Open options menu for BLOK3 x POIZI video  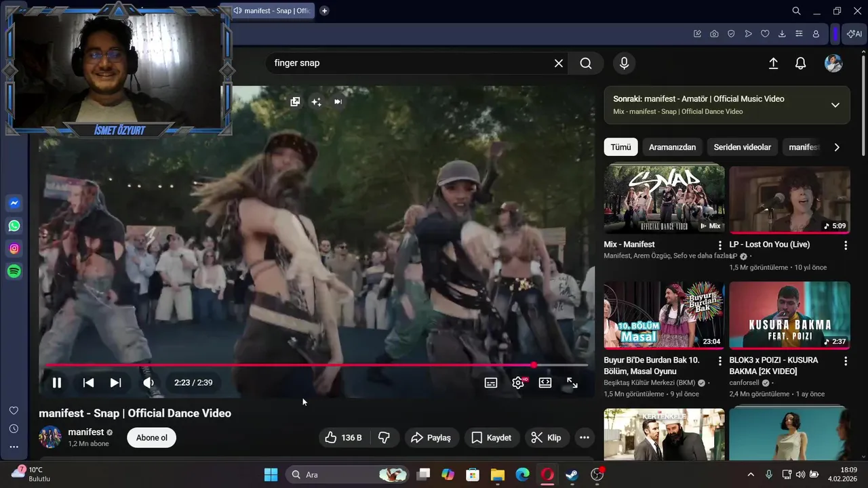(x=846, y=361)
